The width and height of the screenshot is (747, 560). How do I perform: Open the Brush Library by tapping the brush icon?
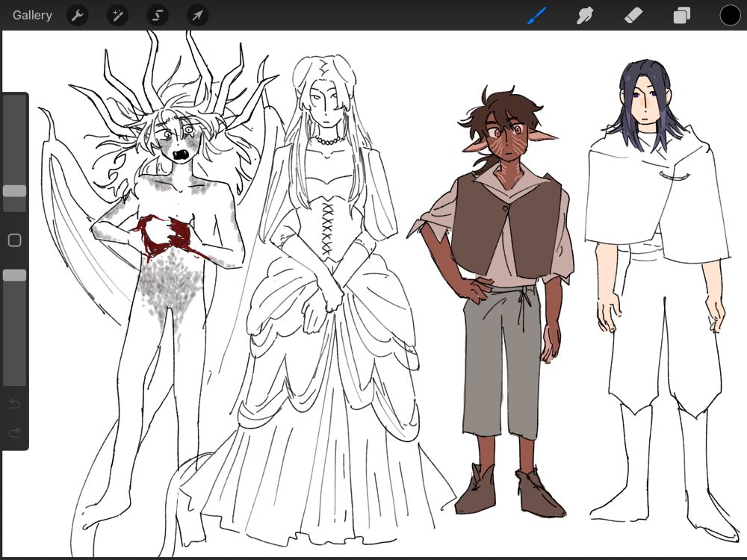pyautogui.click(x=536, y=15)
